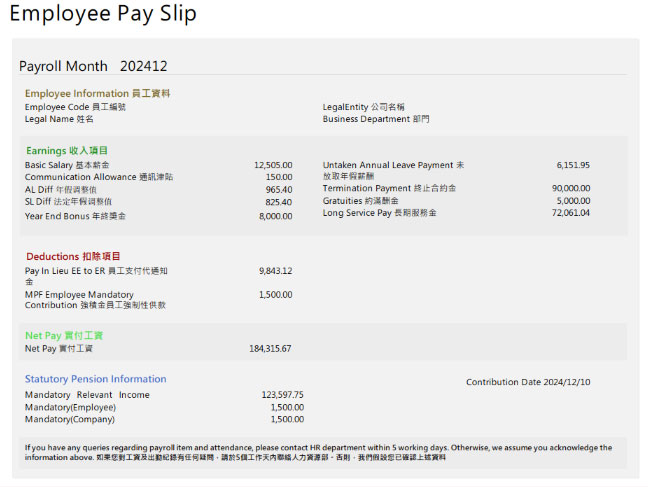Click the Year End Bonus label

(x=75, y=216)
